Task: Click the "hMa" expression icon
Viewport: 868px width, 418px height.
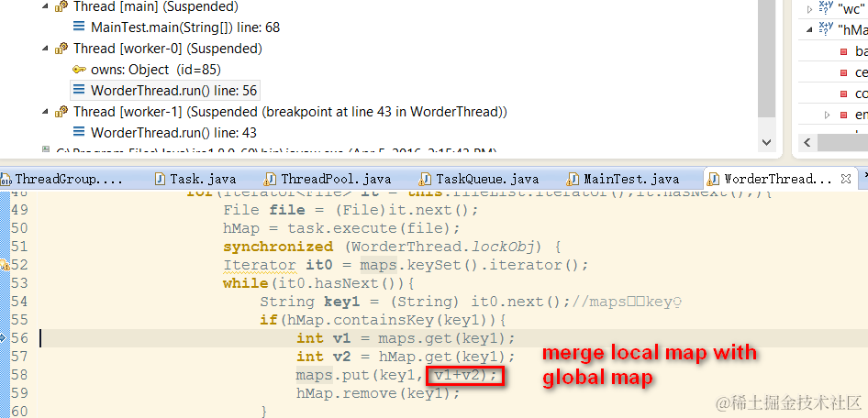Action: tap(826, 29)
